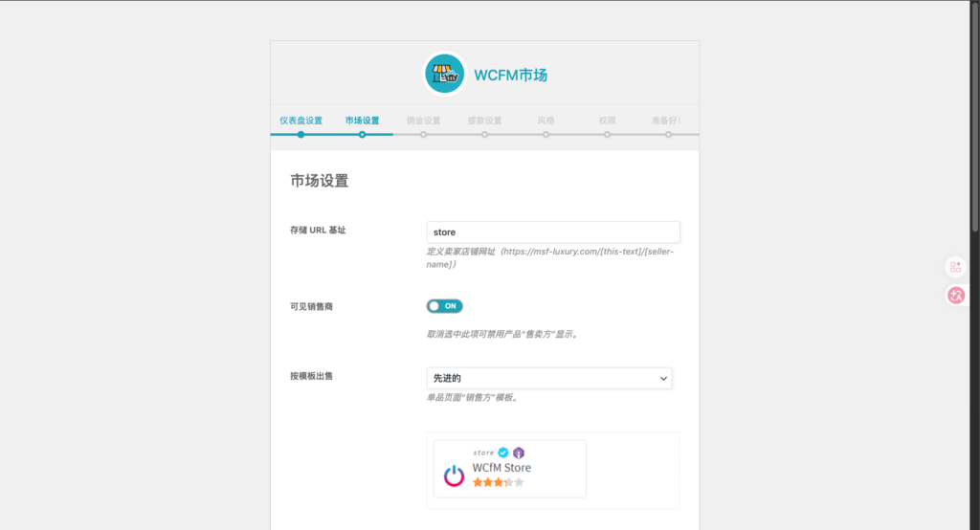Click the power logo in WCfM Store card

[x=454, y=475]
